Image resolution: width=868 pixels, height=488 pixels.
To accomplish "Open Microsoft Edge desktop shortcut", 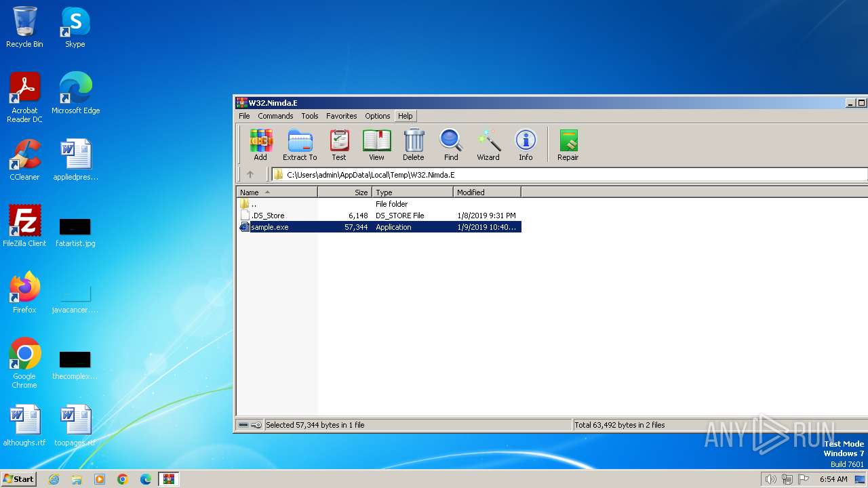I will pyautogui.click(x=75, y=94).
